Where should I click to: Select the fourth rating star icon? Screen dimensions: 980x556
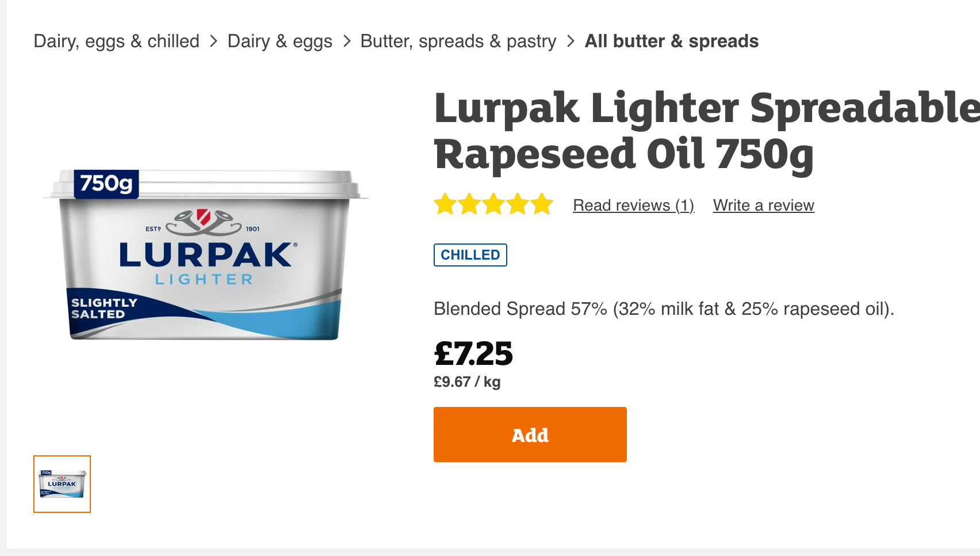point(518,204)
